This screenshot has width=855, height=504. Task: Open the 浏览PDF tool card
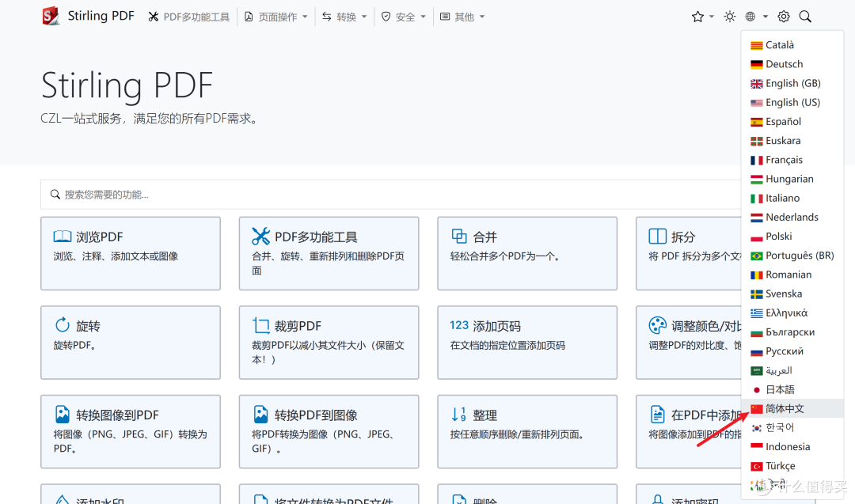pos(131,253)
